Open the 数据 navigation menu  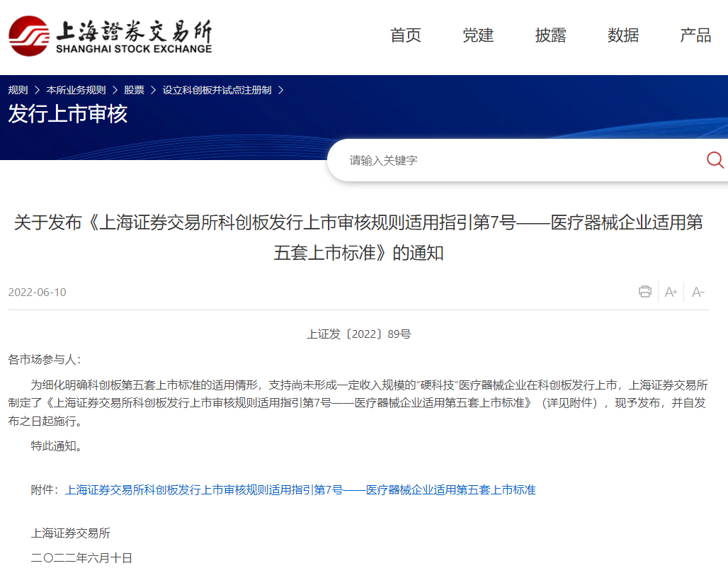(622, 35)
